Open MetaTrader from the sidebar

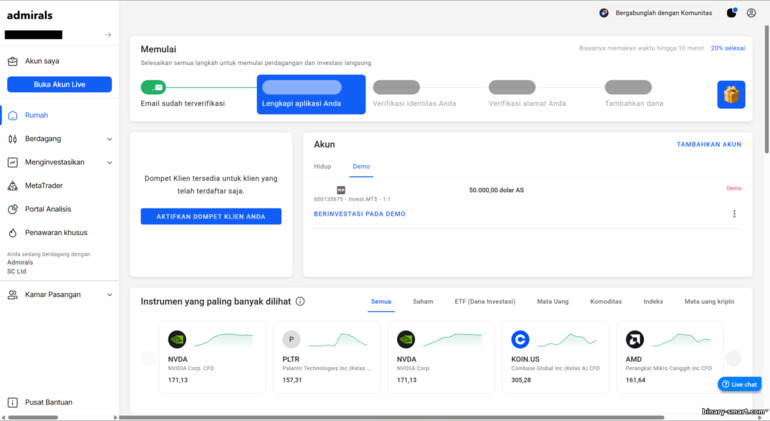coord(43,185)
